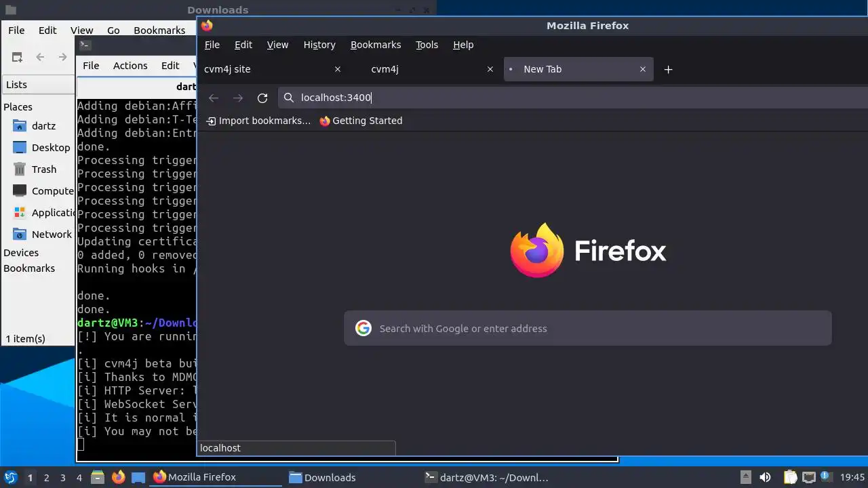Reload the page in Firefox

pos(262,98)
